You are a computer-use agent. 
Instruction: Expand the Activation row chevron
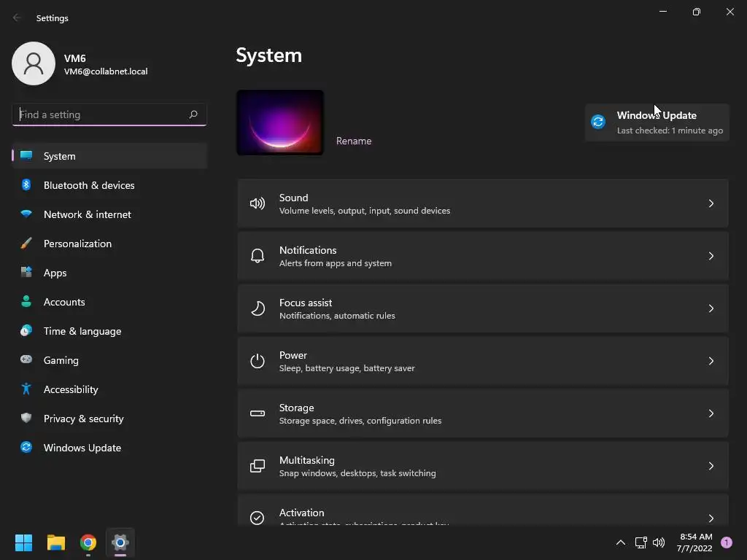[x=711, y=518]
